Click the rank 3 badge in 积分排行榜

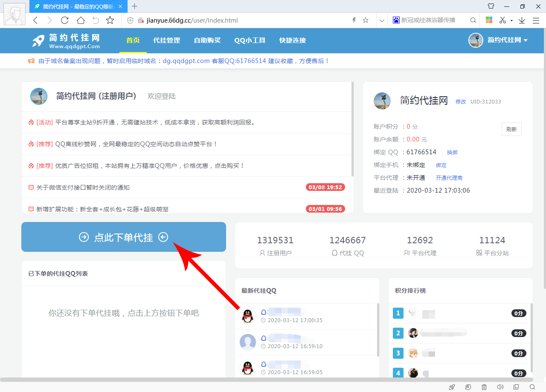point(398,353)
